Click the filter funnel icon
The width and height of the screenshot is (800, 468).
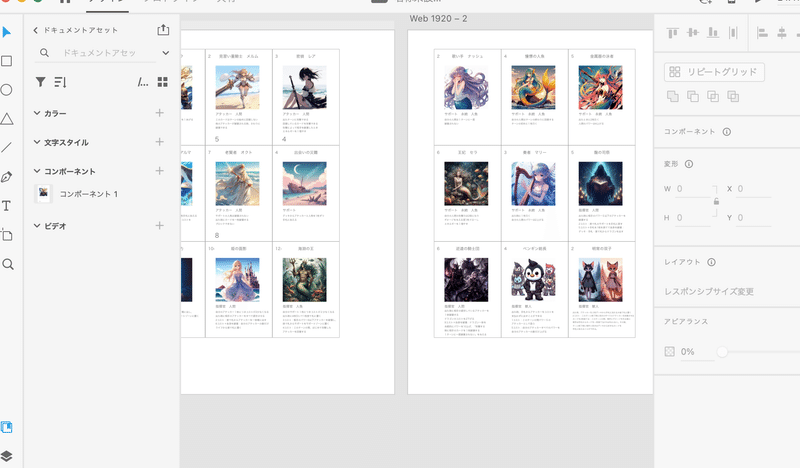coord(41,82)
